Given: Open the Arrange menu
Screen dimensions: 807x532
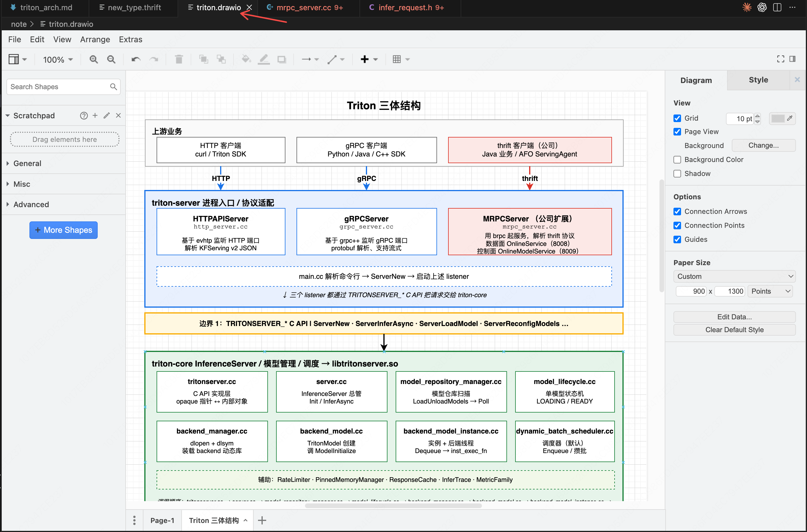Looking at the screenshot, I should coord(95,39).
